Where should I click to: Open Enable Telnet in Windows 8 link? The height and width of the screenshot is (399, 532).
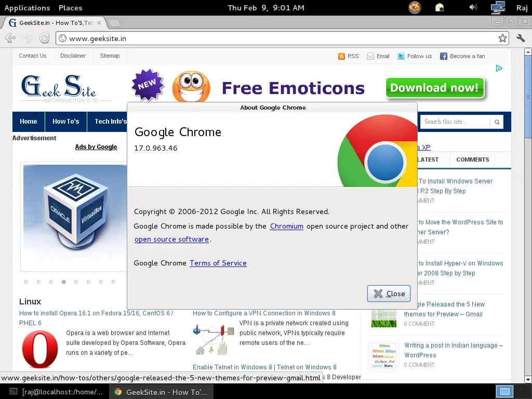pos(264,367)
